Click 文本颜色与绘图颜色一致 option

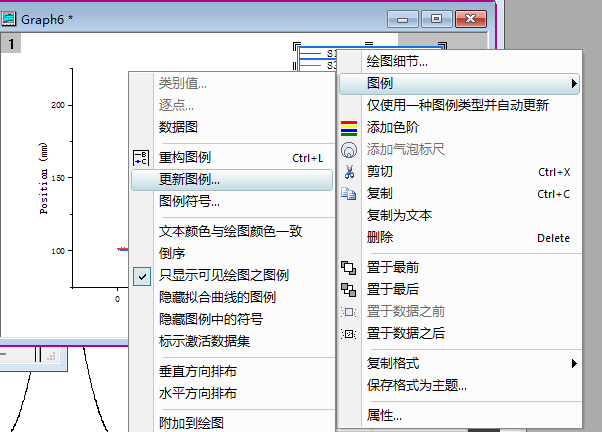coord(230,231)
